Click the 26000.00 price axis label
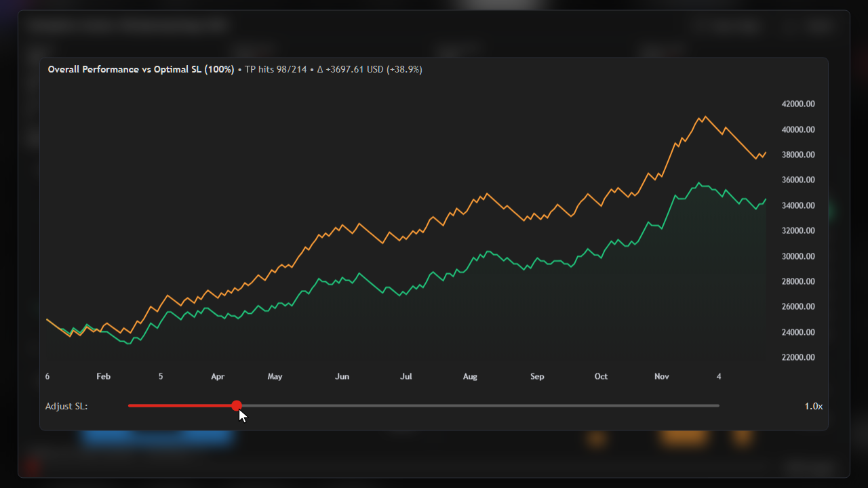 [798, 306]
